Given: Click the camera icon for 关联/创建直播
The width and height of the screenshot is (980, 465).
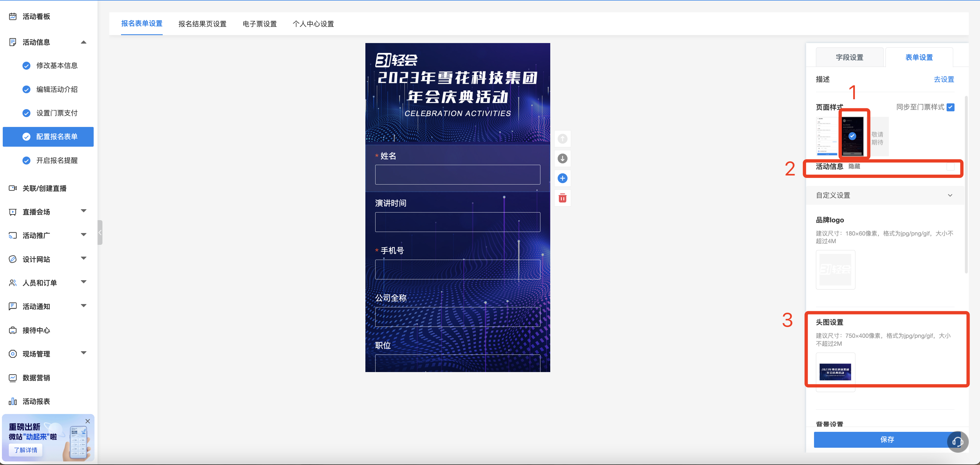Looking at the screenshot, I should 13,188.
